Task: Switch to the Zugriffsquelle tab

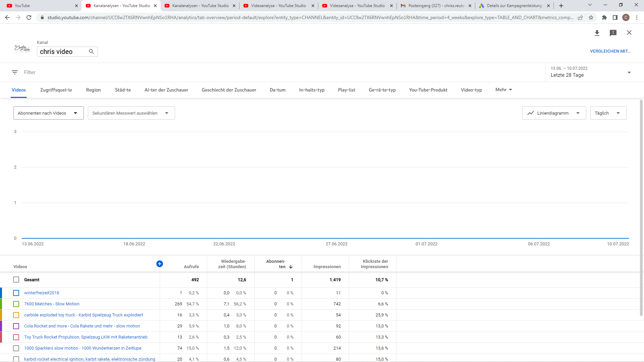Action: point(56,90)
